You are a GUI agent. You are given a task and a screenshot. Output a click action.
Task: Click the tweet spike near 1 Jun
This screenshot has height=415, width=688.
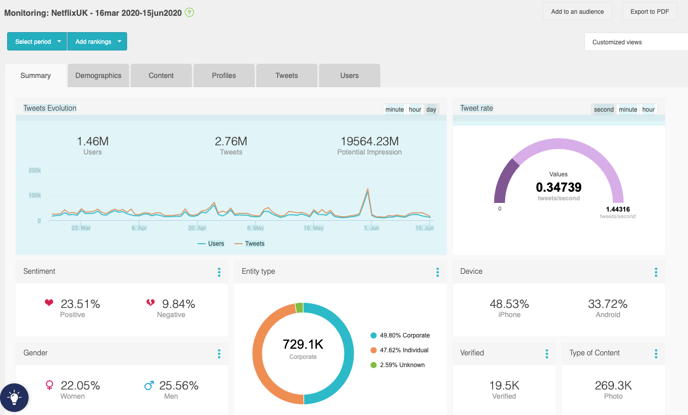click(x=367, y=190)
